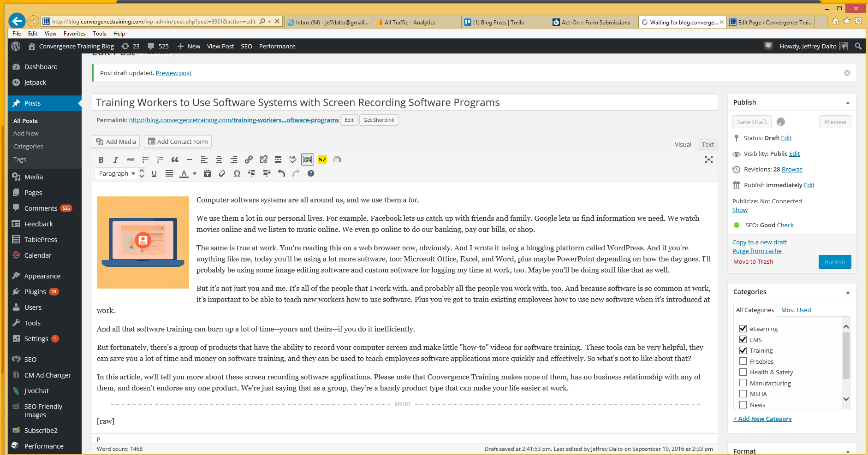This screenshot has width=868, height=455.
Task: Increase indent of the paragraph
Action: pyautogui.click(x=267, y=173)
